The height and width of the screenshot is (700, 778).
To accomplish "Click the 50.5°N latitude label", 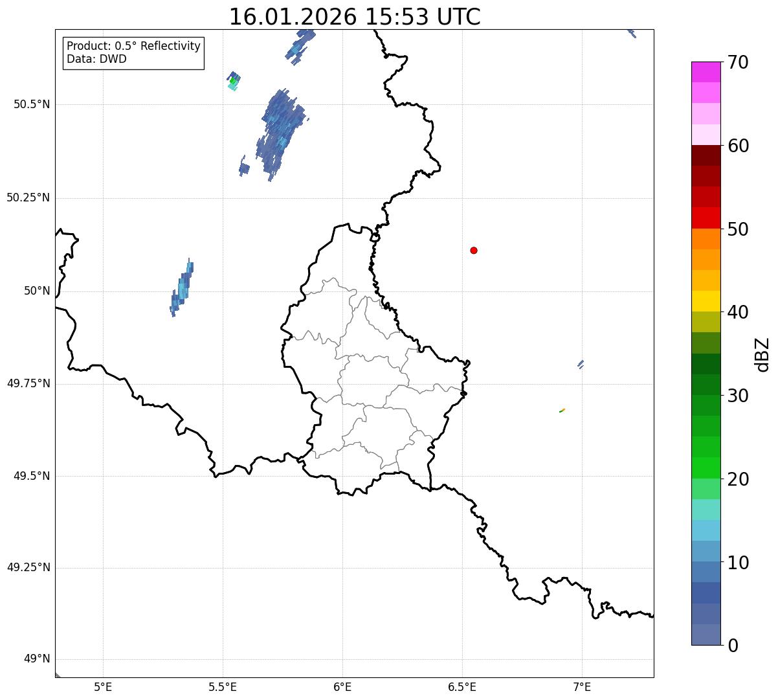I will pos(32,104).
